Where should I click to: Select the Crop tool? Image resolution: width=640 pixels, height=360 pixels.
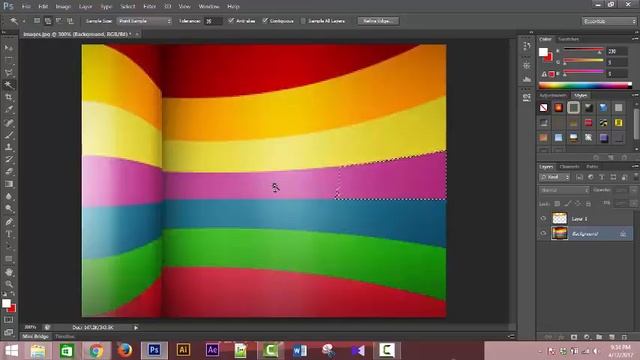[x=9, y=97]
